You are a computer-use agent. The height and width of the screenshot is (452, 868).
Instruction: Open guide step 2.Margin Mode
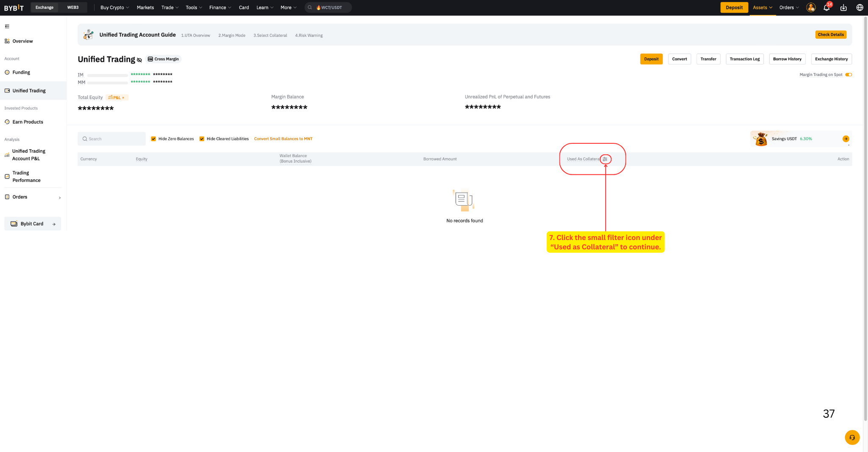pyautogui.click(x=232, y=36)
